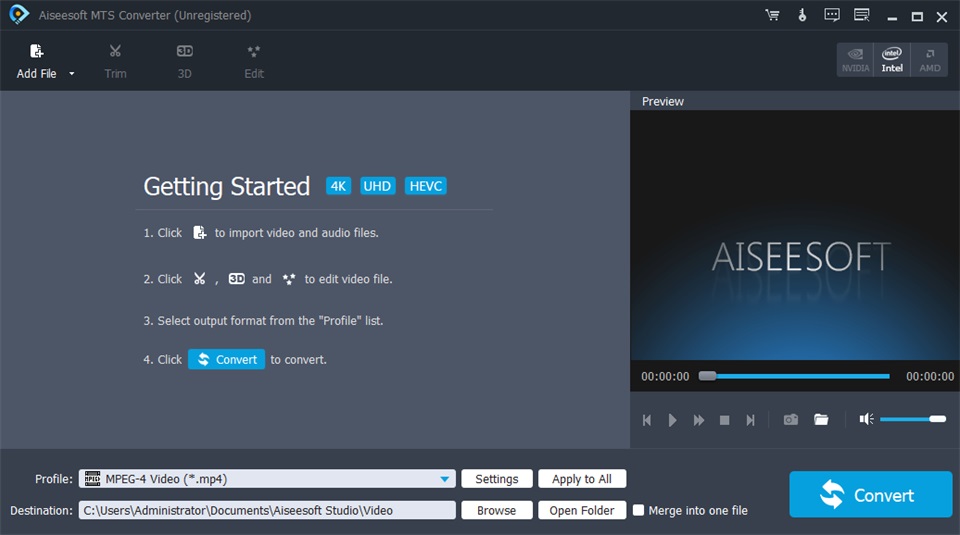Click the Add File toolbar button
Image resolution: width=960 pixels, height=535 pixels.
tap(37, 62)
